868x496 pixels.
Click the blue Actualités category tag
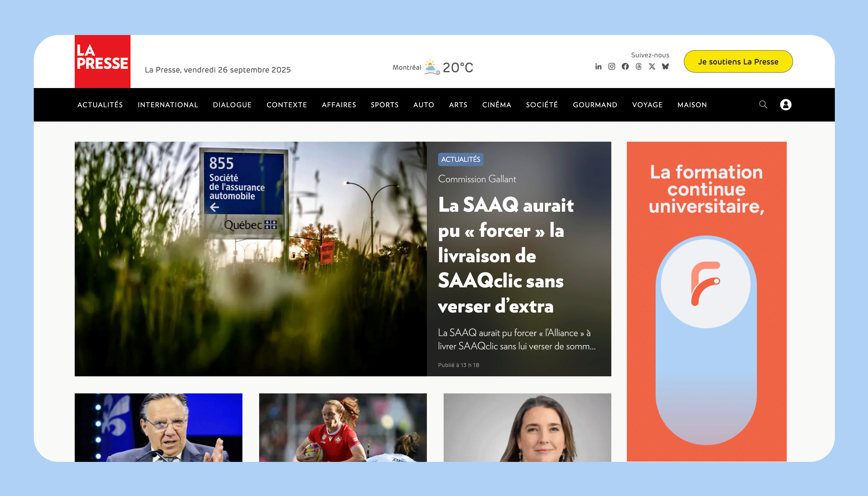pos(461,159)
